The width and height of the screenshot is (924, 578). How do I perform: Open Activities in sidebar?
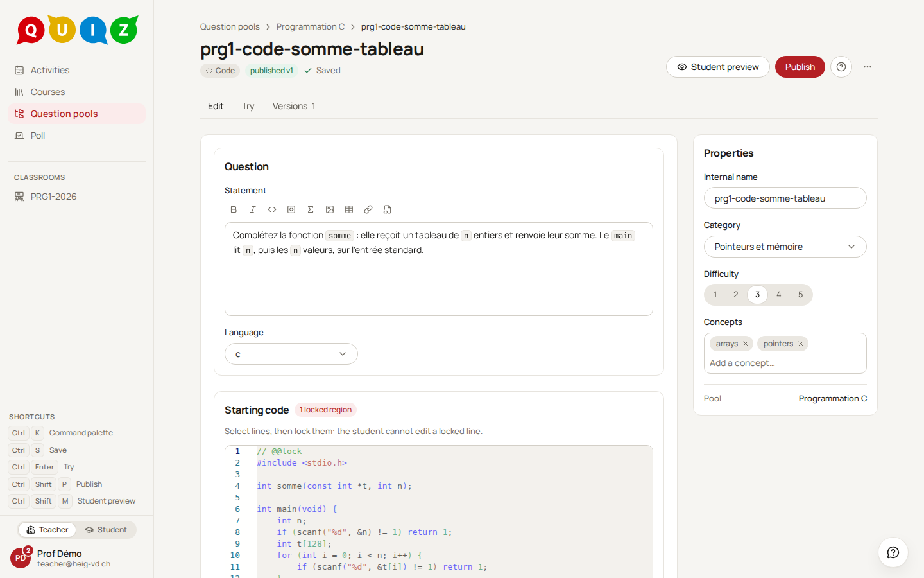[x=76, y=70]
